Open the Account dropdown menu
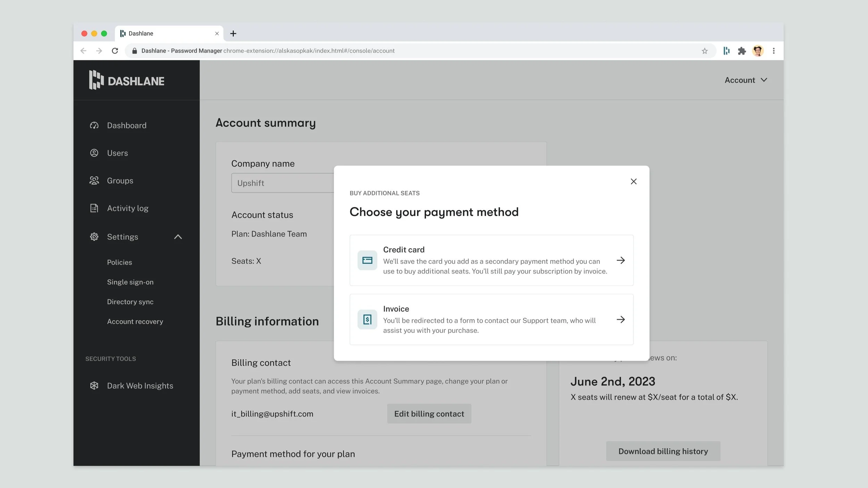Viewport: 868px width, 488px height. tap(745, 80)
